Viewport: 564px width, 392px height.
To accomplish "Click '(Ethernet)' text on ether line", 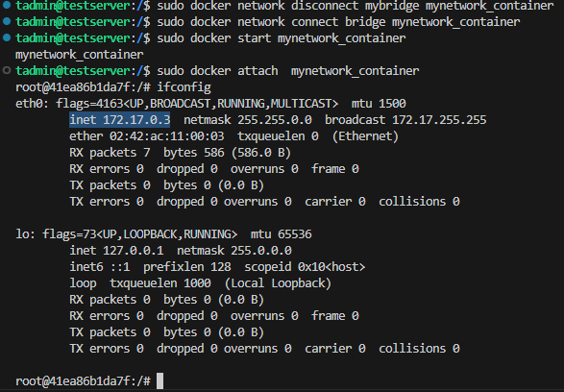I will (x=365, y=136).
